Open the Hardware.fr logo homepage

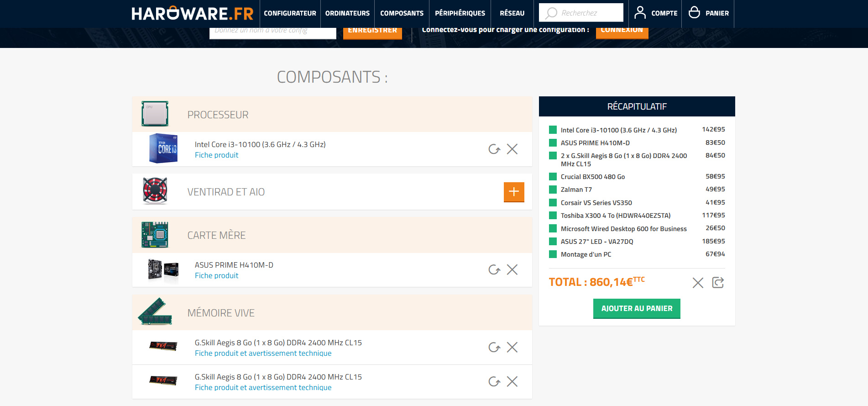pyautogui.click(x=192, y=13)
